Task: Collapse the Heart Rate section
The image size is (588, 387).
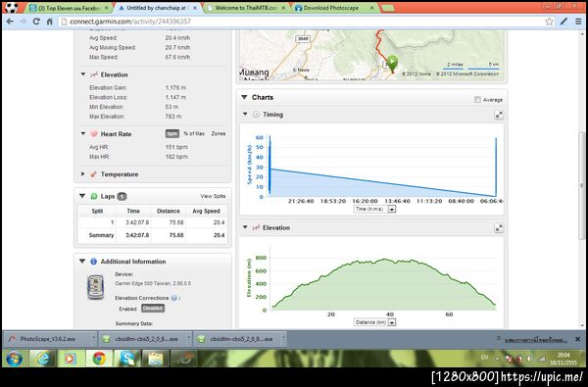Action: click(83, 133)
